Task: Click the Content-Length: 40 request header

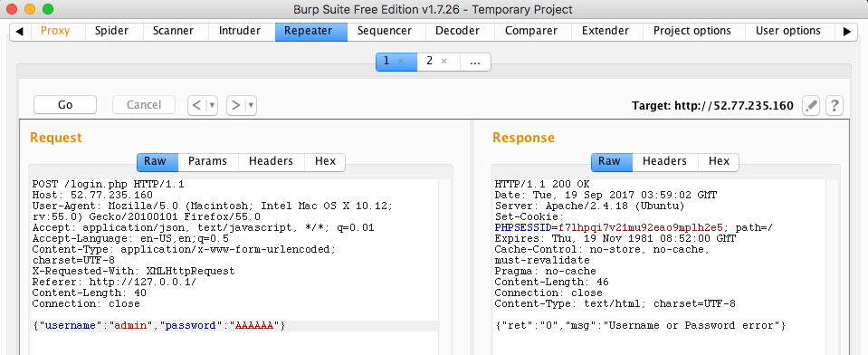Action: tap(89, 293)
